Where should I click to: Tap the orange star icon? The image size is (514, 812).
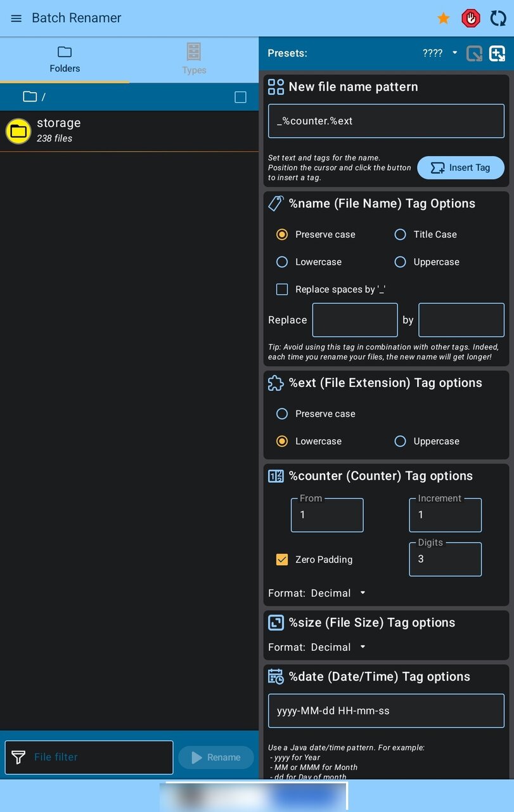(x=444, y=18)
